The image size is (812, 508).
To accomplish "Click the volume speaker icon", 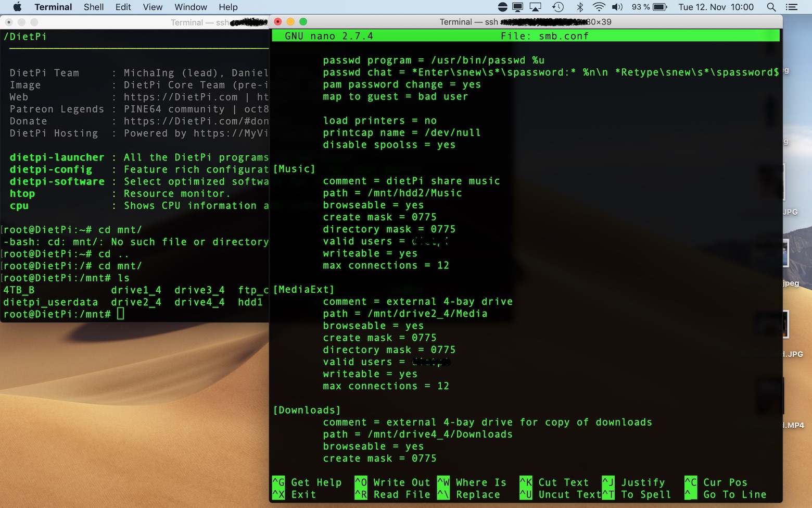I will 617,7.
